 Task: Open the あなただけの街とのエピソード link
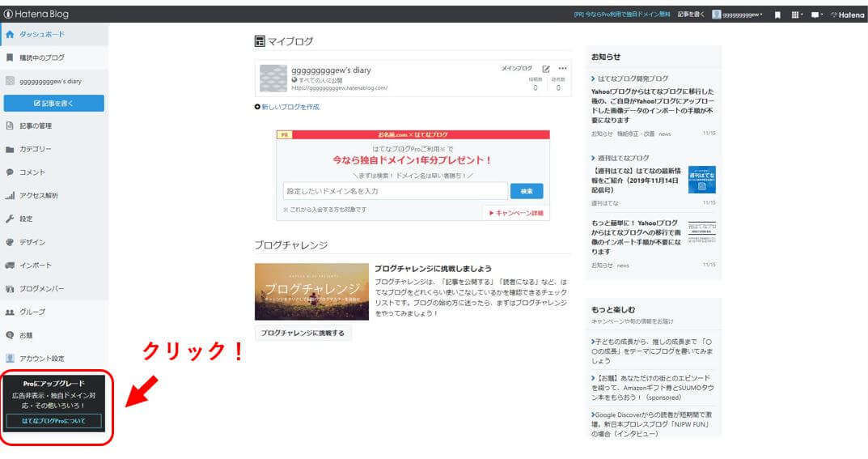652,388
